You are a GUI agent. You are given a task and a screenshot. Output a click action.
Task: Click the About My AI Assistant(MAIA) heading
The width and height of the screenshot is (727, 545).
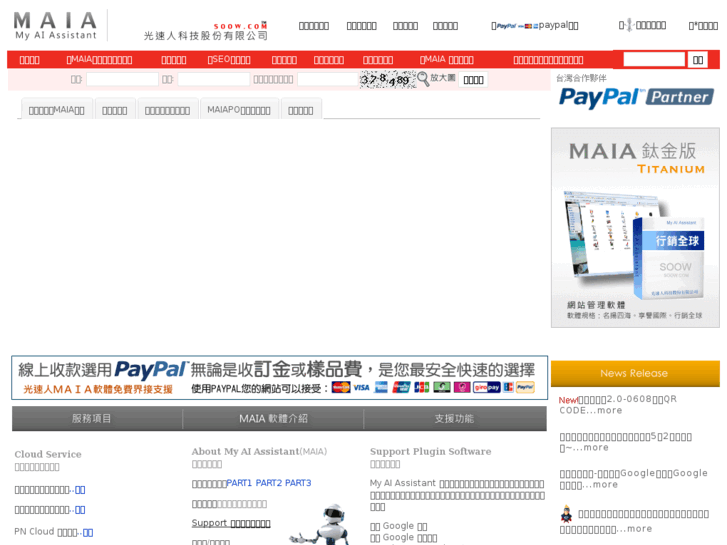coord(259,451)
